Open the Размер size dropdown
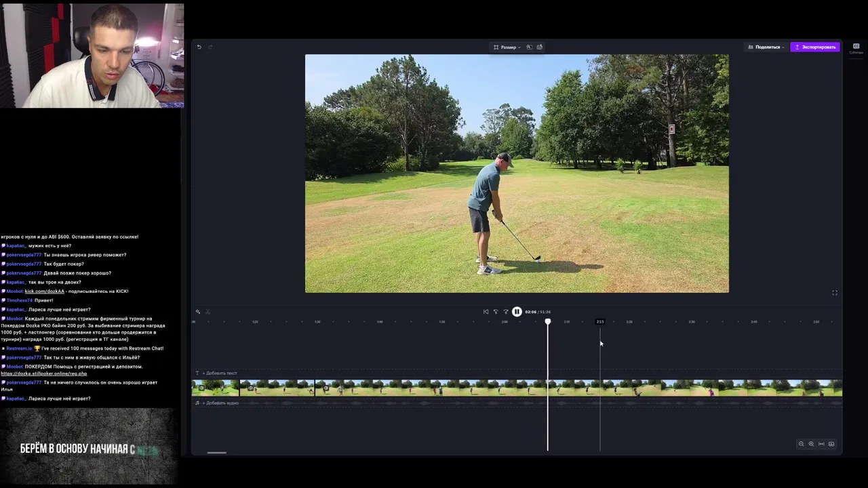 click(x=507, y=47)
